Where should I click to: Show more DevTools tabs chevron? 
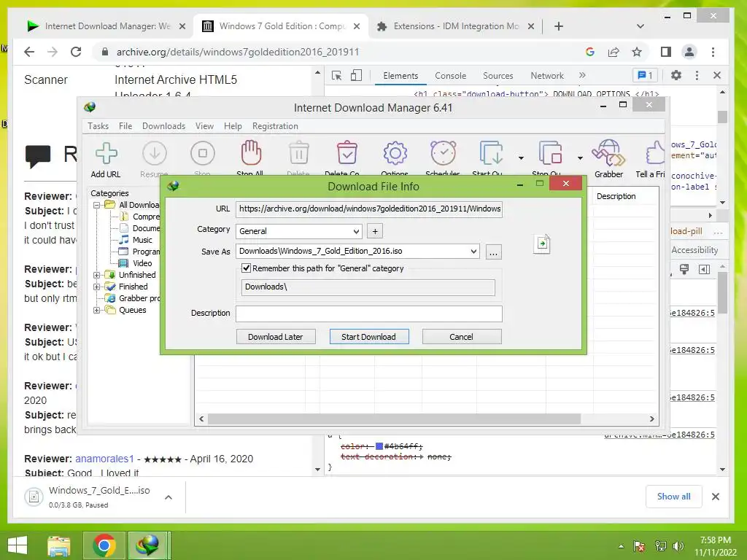pos(582,75)
